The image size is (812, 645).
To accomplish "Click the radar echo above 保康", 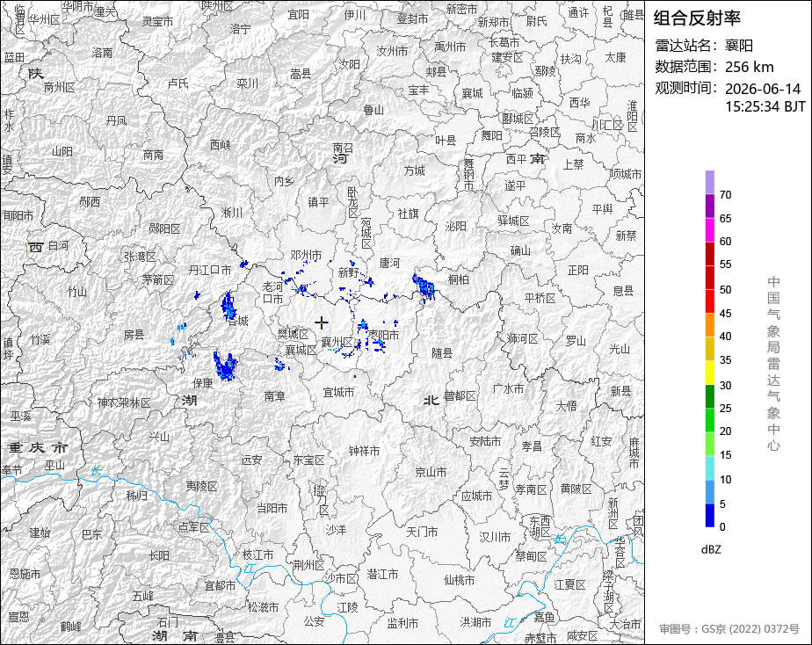I will 225,366.
